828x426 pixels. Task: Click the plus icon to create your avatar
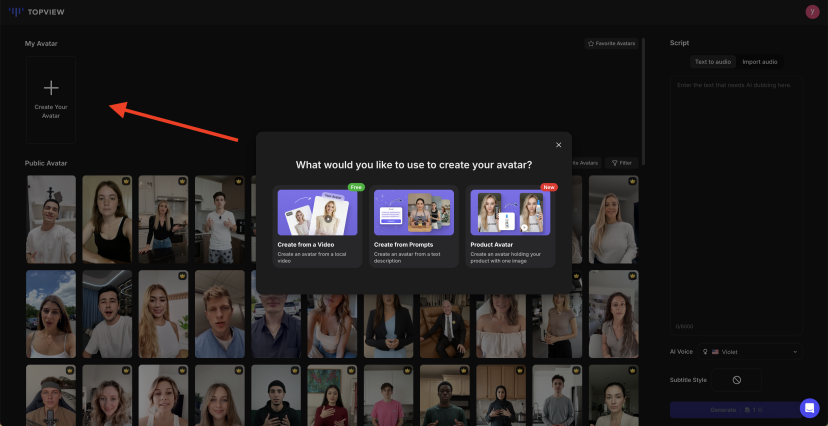click(51, 88)
